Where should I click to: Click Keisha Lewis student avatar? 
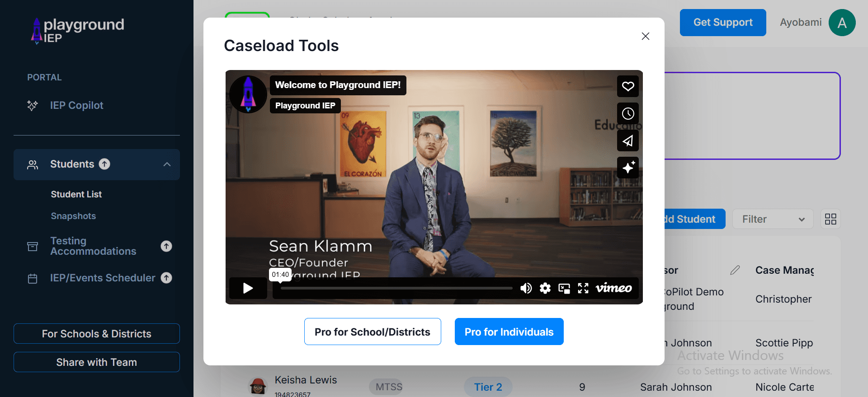tap(258, 386)
